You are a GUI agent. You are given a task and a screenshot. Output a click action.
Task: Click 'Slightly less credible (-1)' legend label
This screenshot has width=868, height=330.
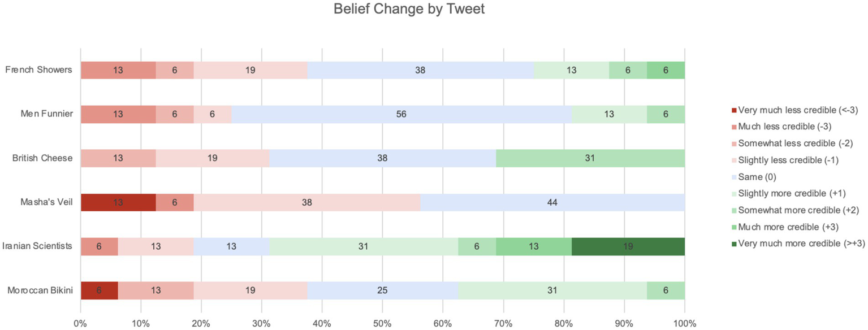click(x=788, y=160)
